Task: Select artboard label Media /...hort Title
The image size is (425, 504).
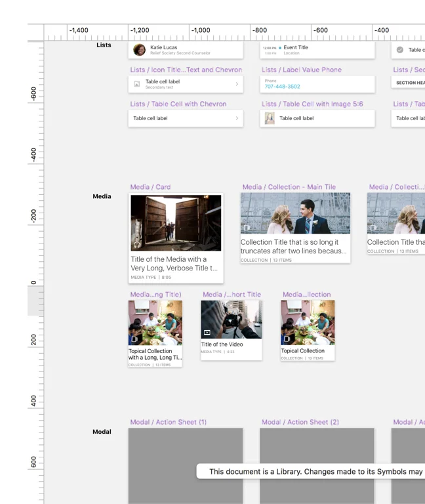Action: click(232, 295)
